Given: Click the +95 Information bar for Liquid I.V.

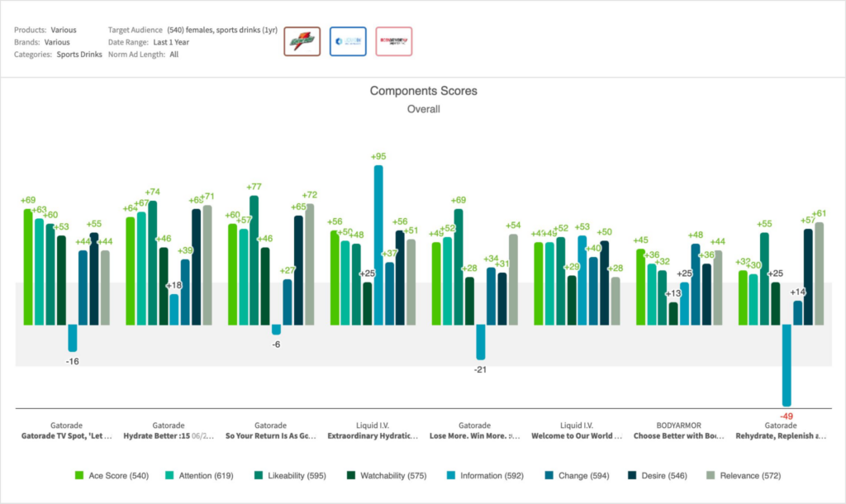Looking at the screenshot, I should (x=378, y=245).
